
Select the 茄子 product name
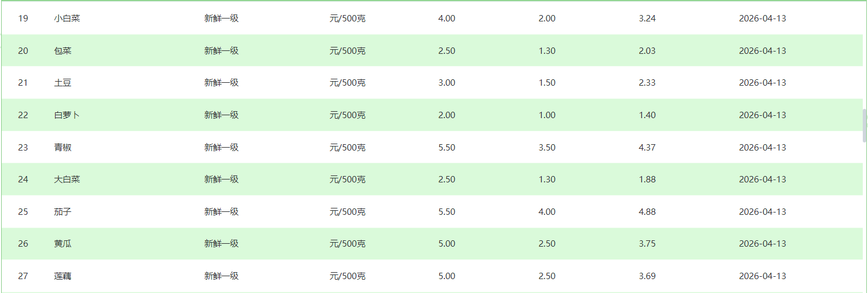click(63, 212)
